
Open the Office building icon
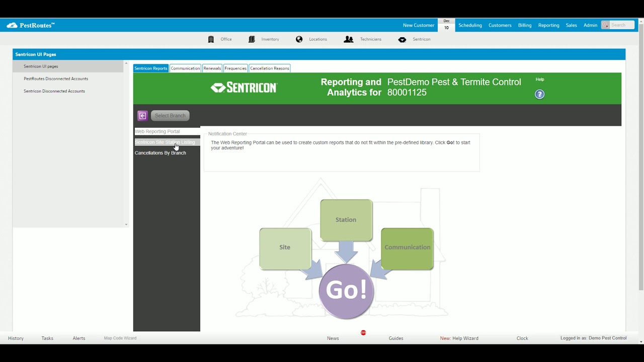211,39
